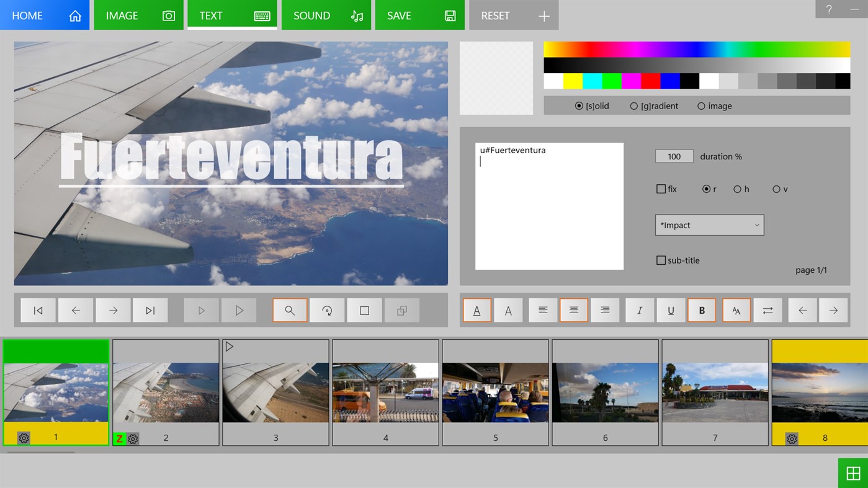Select center text alignment
The width and height of the screenshot is (868, 488).
tap(573, 310)
